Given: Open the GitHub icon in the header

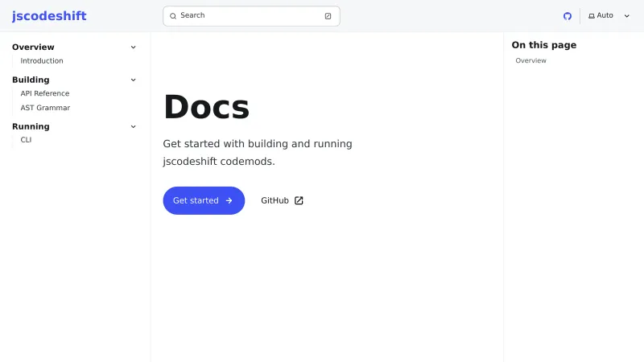Looking at the screenshot, I should [x=568, y=16].
